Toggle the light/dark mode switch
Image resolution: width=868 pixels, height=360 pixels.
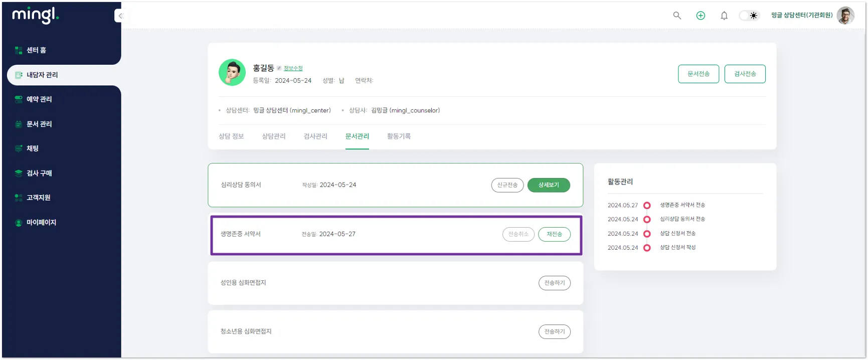point(750,16)
